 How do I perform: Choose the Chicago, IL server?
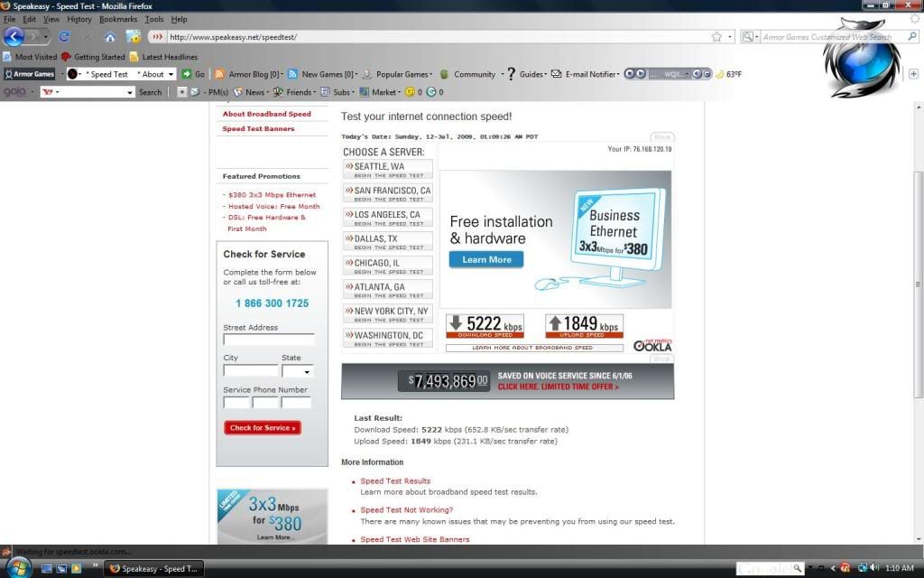coord(388,266)
